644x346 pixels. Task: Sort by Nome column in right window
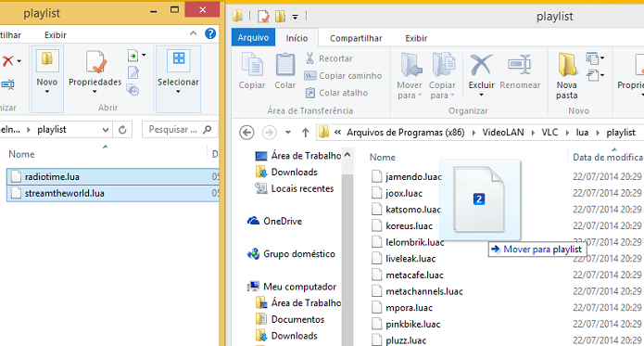[382, 157]
